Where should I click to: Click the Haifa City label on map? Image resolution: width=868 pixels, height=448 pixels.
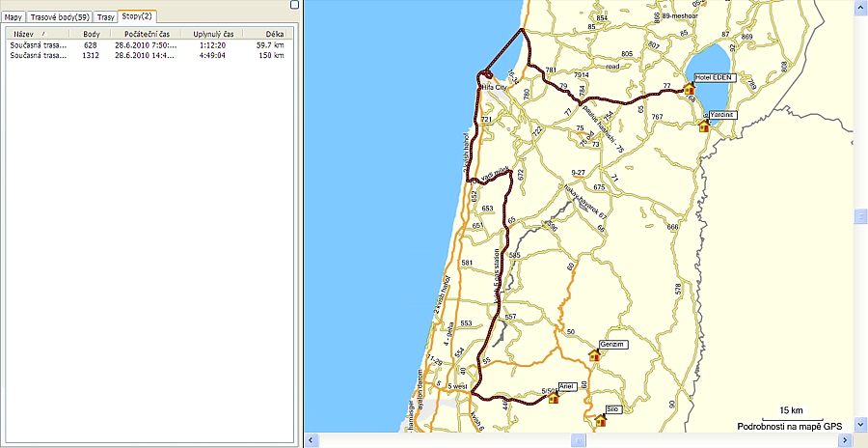tap(495, 88)
